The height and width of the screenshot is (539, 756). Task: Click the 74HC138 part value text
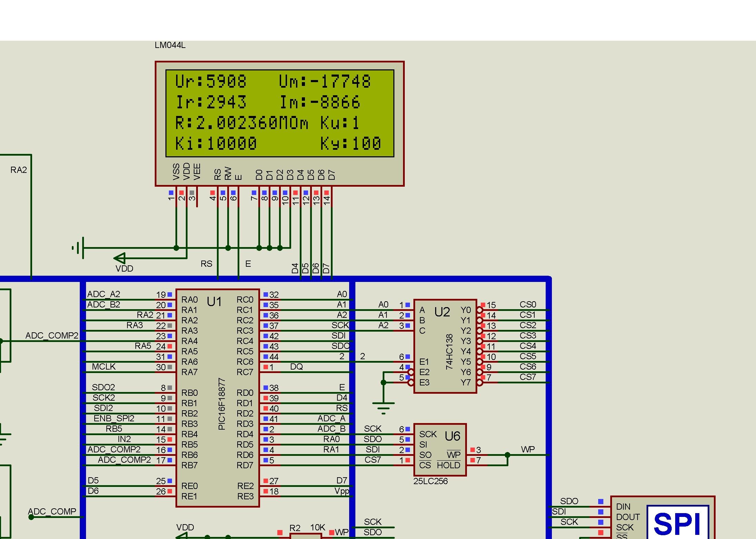(449, 352)
